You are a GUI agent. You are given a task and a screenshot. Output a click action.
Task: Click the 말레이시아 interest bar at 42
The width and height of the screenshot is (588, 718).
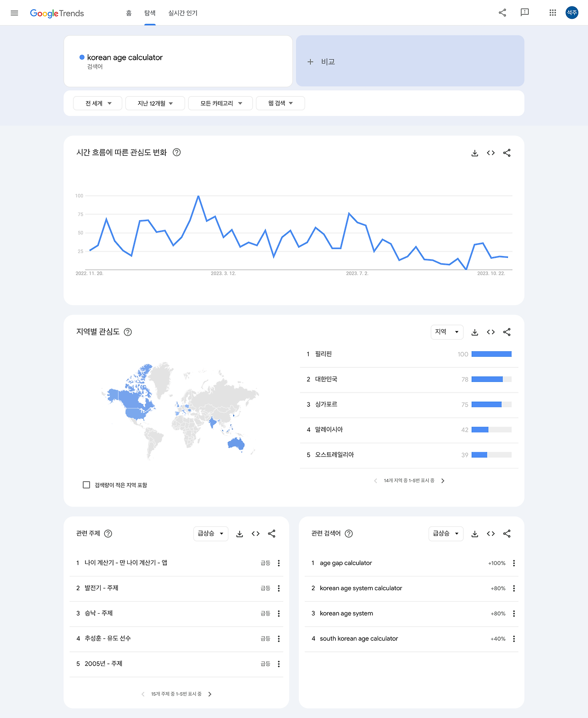click(480, 430)
